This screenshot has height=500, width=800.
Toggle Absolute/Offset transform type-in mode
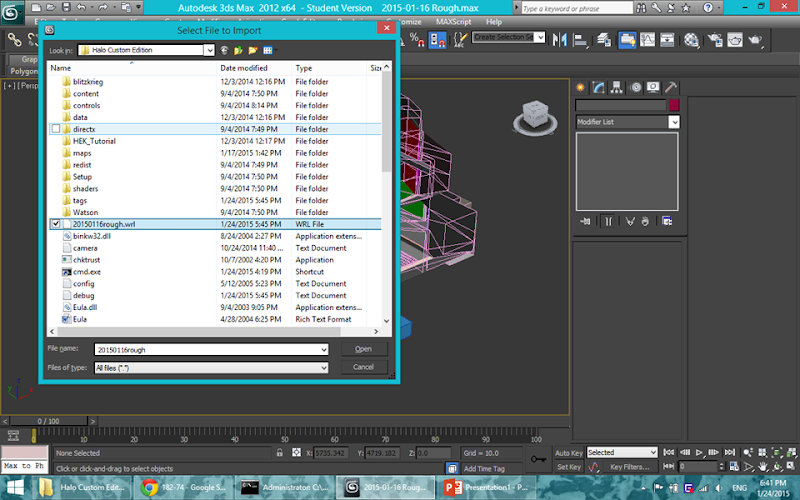coord(296,453)
